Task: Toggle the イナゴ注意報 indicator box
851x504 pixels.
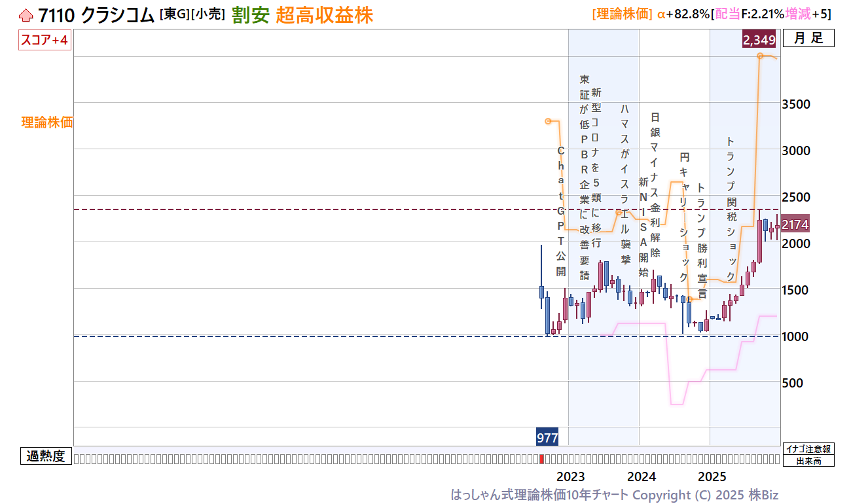Action: click(x=808, y=449)
